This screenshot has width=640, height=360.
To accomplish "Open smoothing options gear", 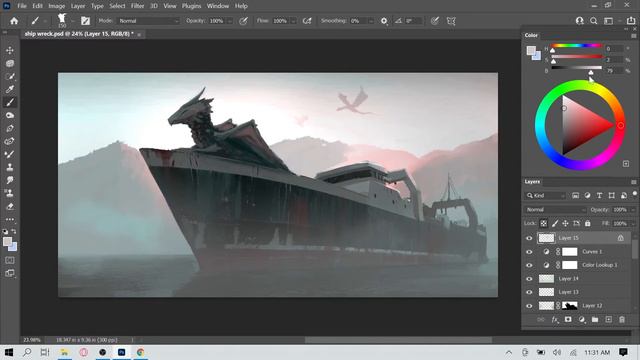I will 384,21.
